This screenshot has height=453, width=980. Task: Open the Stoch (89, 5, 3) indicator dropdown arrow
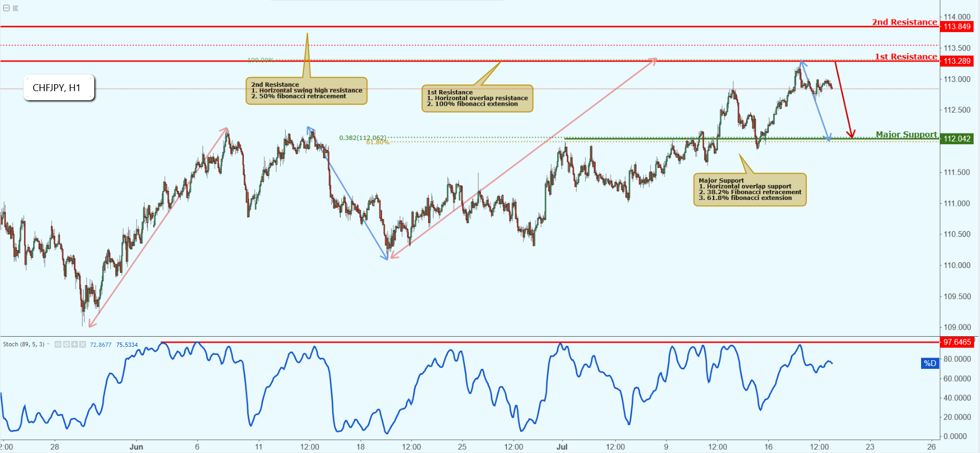point(49,344)
